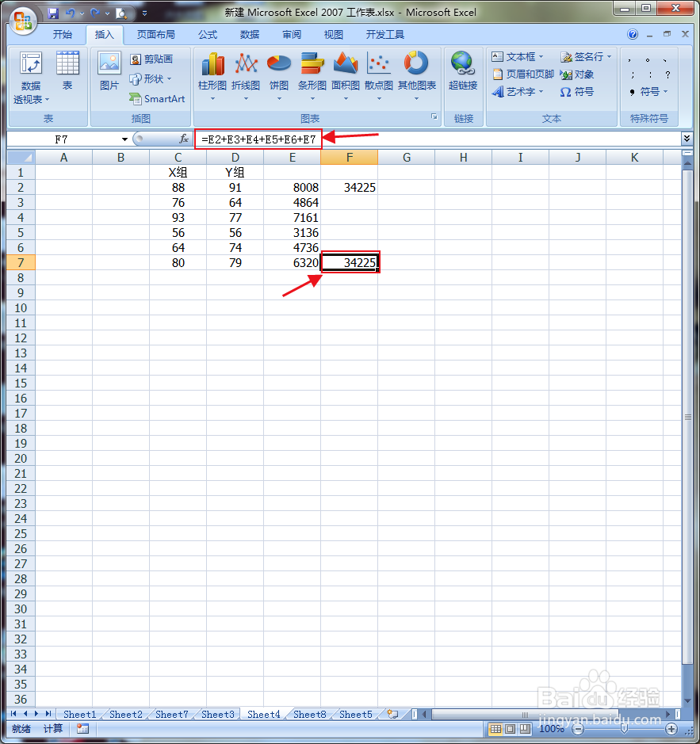Insert a PivotTable (数据透视表)
Viewport: 700px width, 744px height.
pyautogui.click(x=31, y=78)
